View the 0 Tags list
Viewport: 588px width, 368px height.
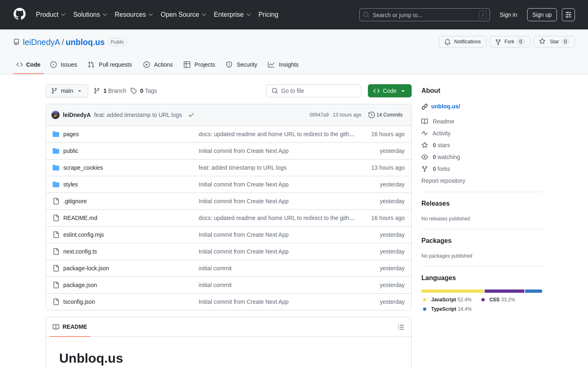(x=144, y=91)
